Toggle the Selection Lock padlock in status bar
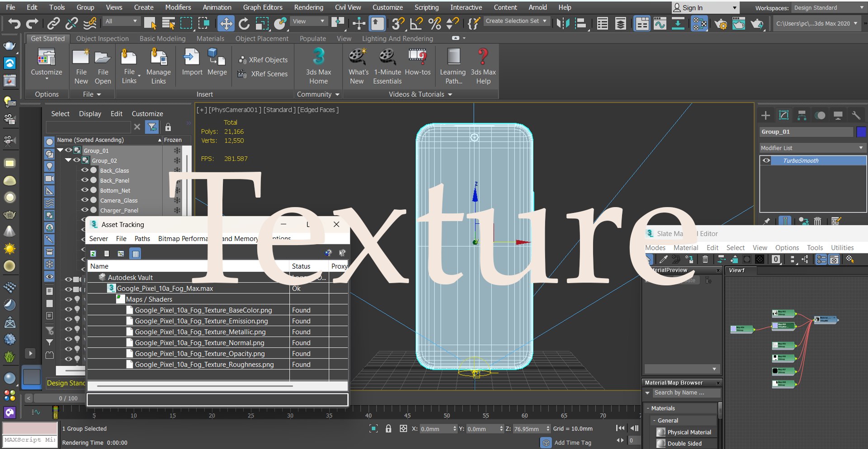This screenshot has width=868, height=449. pyautogui.click(x=388, y=428)
